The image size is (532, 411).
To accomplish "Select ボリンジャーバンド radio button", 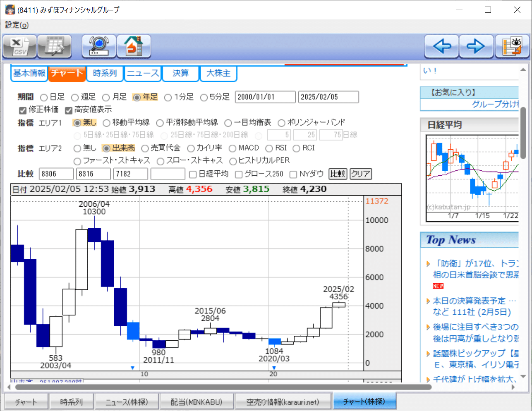I will pos(281,123).
